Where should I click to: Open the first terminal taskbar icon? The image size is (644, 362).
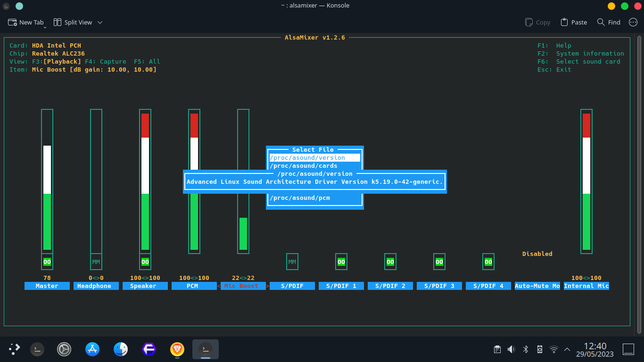(x=37, y=349)
